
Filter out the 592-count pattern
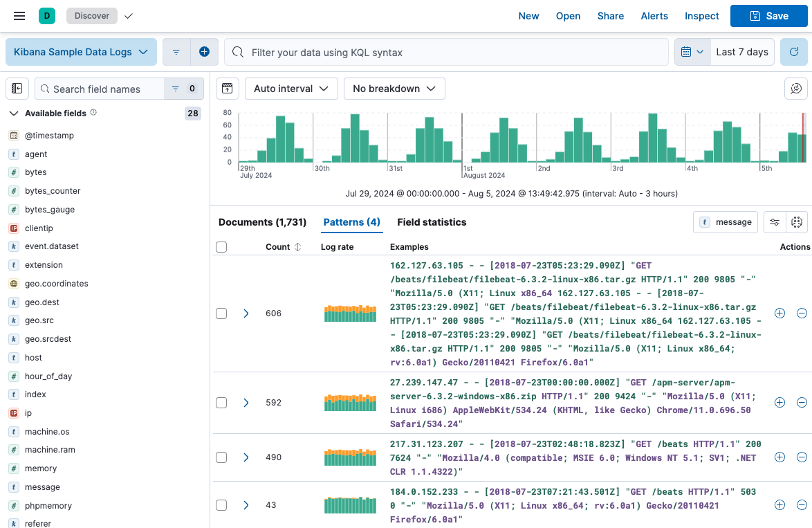[802, 402]
